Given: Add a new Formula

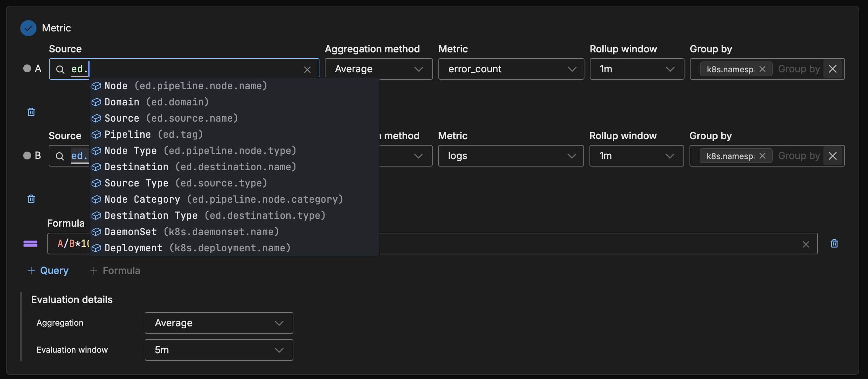Looking at the screenshot, I should pyautogui.click(x=115, y=271).
